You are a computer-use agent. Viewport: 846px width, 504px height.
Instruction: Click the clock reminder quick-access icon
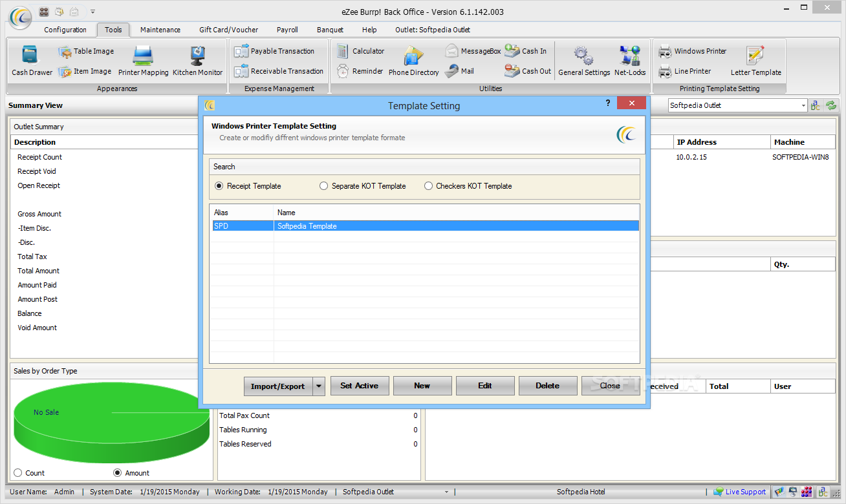(60, 12)
